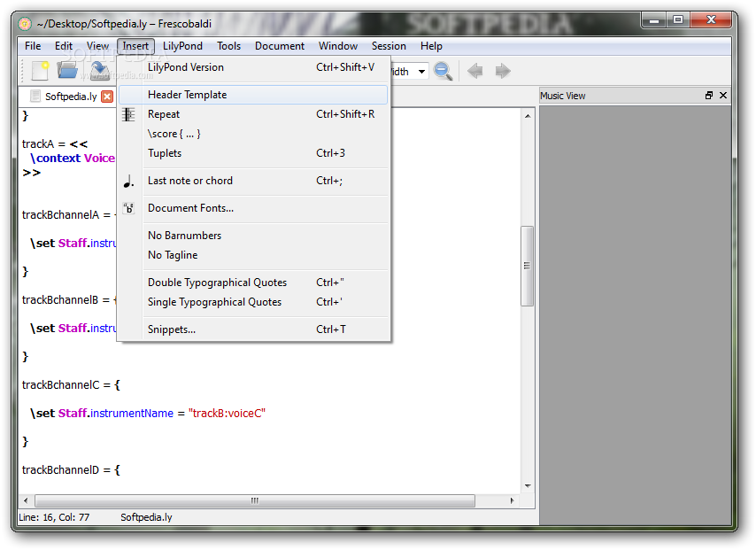The image size is (756, 550).
Task: Select Single Typographical Quotes
Action: pos(253,302)
